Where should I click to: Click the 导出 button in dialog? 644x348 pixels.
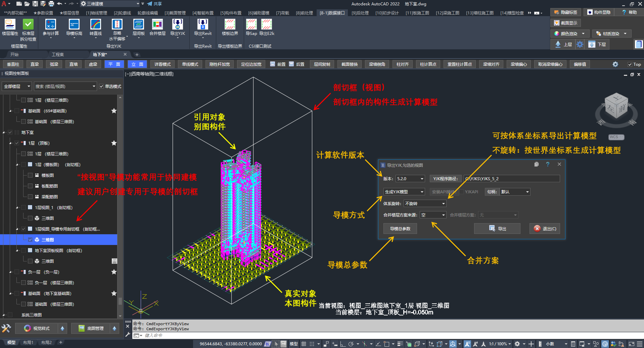click(x=497, y=229)
